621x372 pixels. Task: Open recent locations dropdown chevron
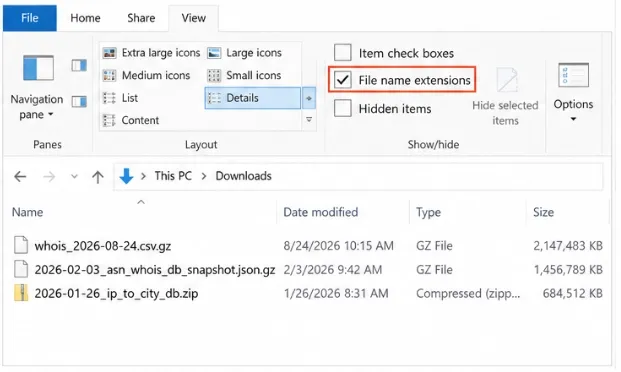(x=74, y=176)
